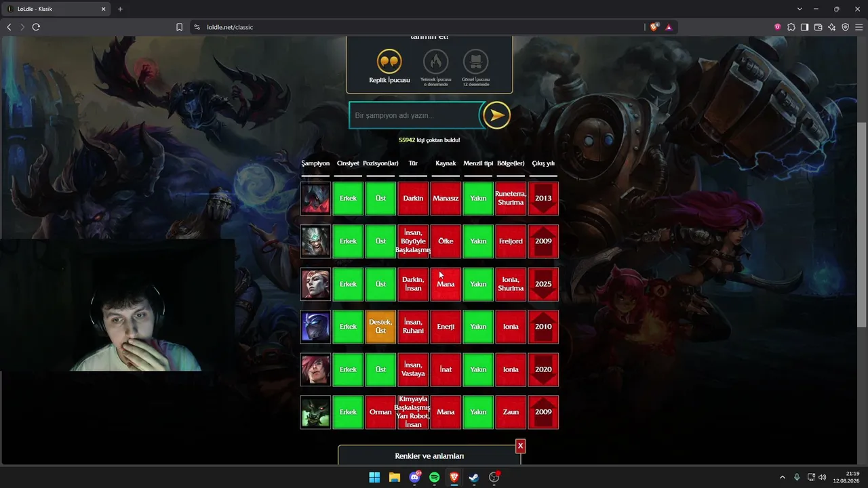Close the Renkler ve anlamları panel
The height and width of the screenshot is (488, 868).
click(x=520, y=446)
